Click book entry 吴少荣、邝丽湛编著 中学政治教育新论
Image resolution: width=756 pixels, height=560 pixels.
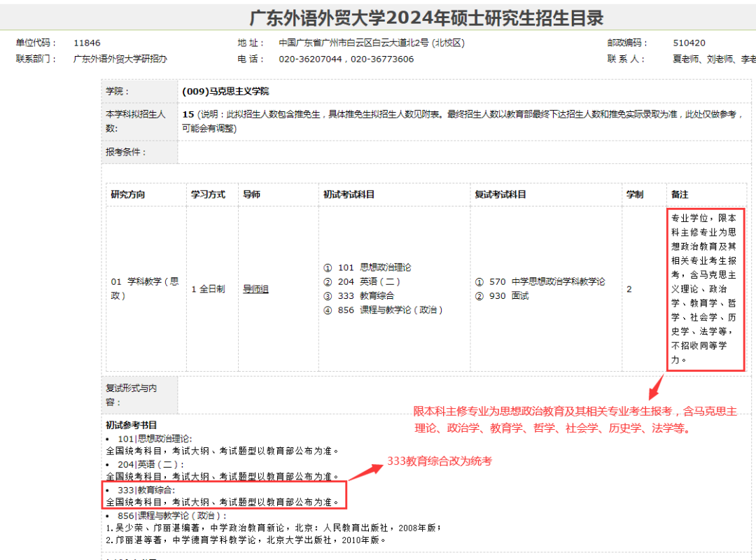(x=274, y=528)
